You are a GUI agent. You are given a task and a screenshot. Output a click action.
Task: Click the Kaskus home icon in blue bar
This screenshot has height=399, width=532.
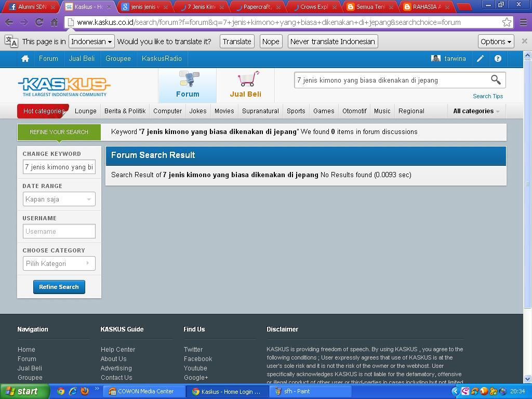25,58
